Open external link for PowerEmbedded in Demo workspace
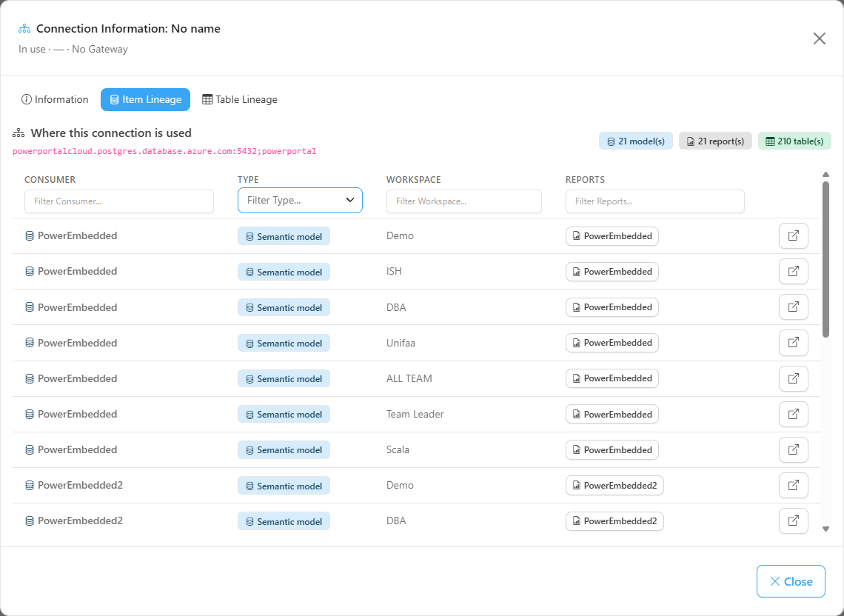This screenshot has height=616, width=844. click(794, 236)
